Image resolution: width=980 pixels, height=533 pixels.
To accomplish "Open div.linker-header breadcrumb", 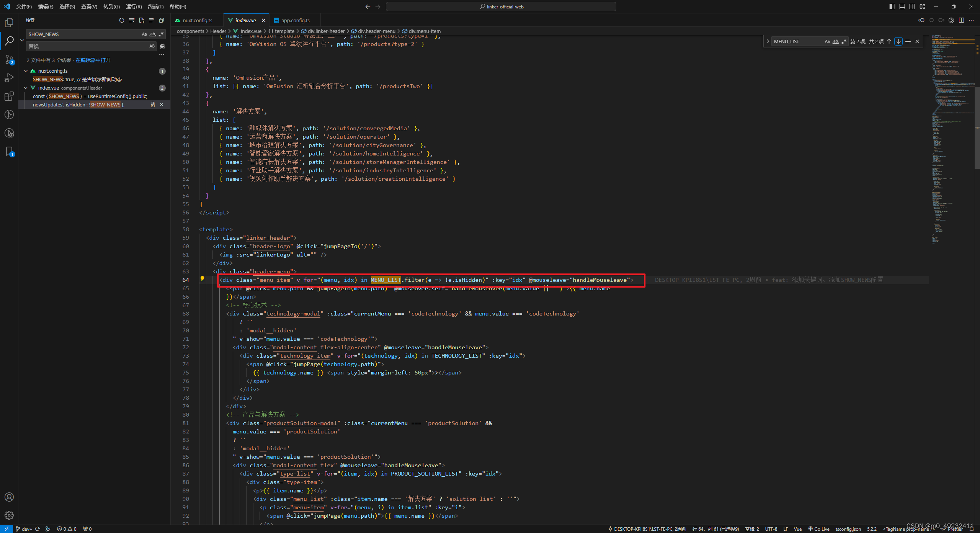I will [x=323, y=31].
